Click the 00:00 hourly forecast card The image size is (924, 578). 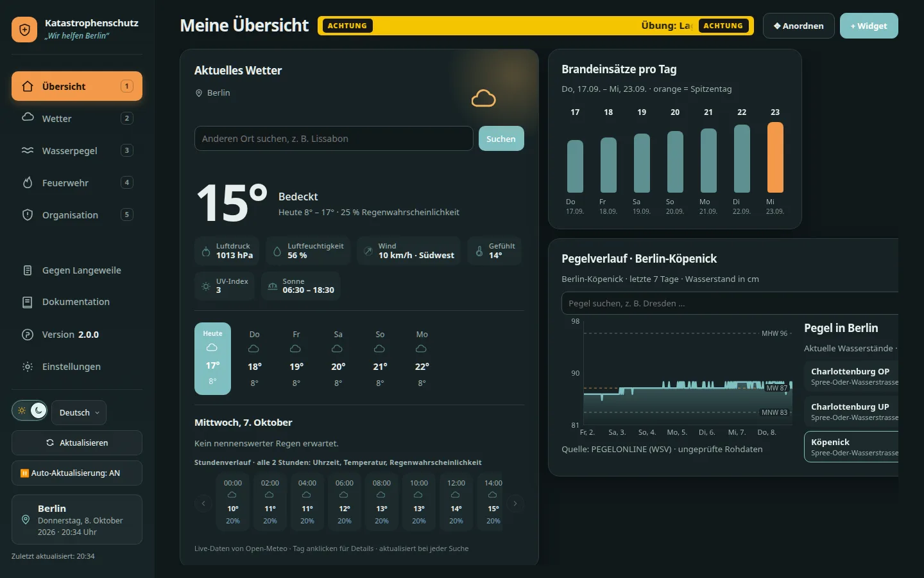[x=233, y=502]
